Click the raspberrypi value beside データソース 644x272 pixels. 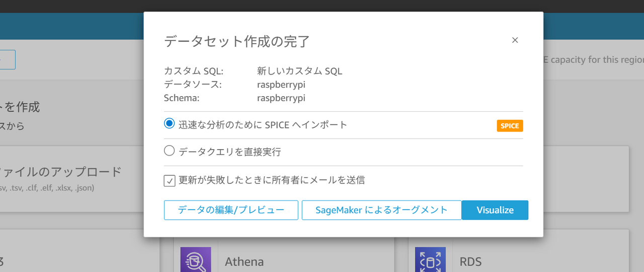[x=281, y=85]
